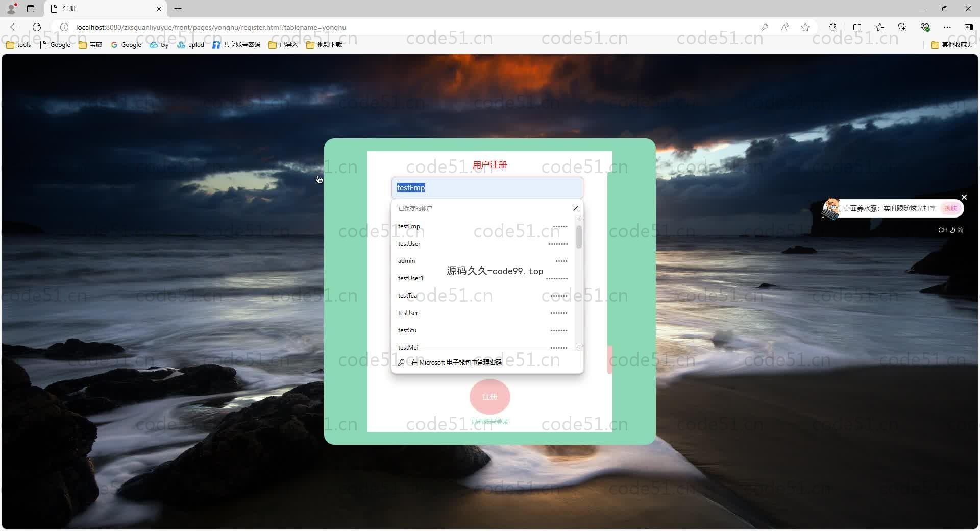Choose saved account testStu
Image resolution: width=980 pixels, height=531 pixels.
(483, 330)
